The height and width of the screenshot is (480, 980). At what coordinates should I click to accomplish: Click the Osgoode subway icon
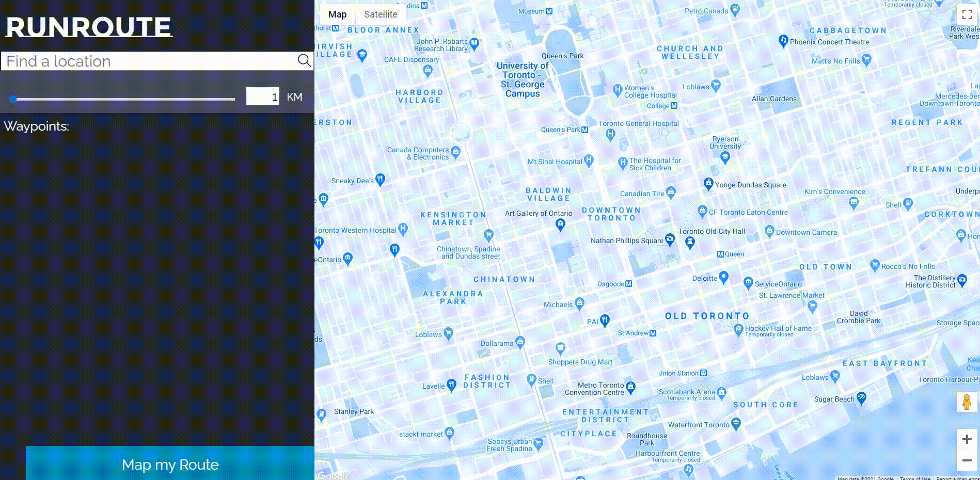coord(628,283)
